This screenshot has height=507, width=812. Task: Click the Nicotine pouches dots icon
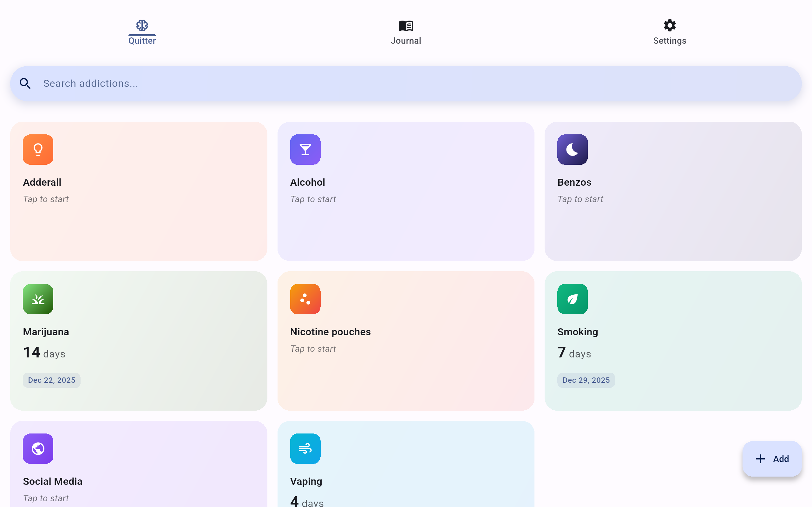[x=305, y=299]
